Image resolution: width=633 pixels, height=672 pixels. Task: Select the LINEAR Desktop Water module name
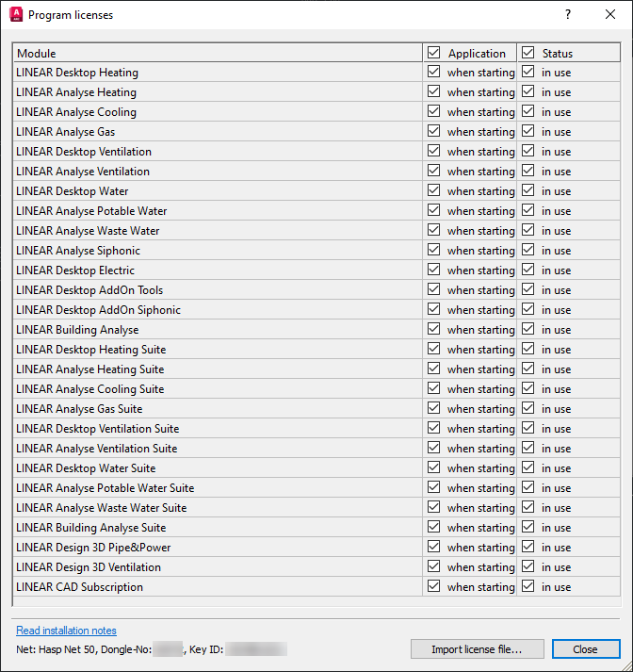coord(72,191)
